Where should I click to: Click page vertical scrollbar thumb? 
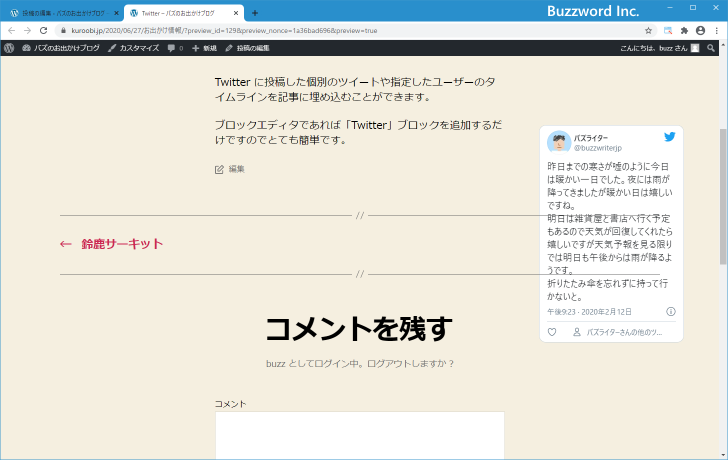pyautogui.click(x=723, y=196)
